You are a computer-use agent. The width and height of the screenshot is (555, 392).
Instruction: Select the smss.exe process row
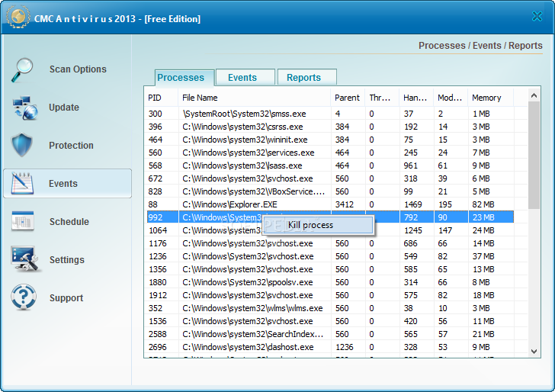click(329, 114)
